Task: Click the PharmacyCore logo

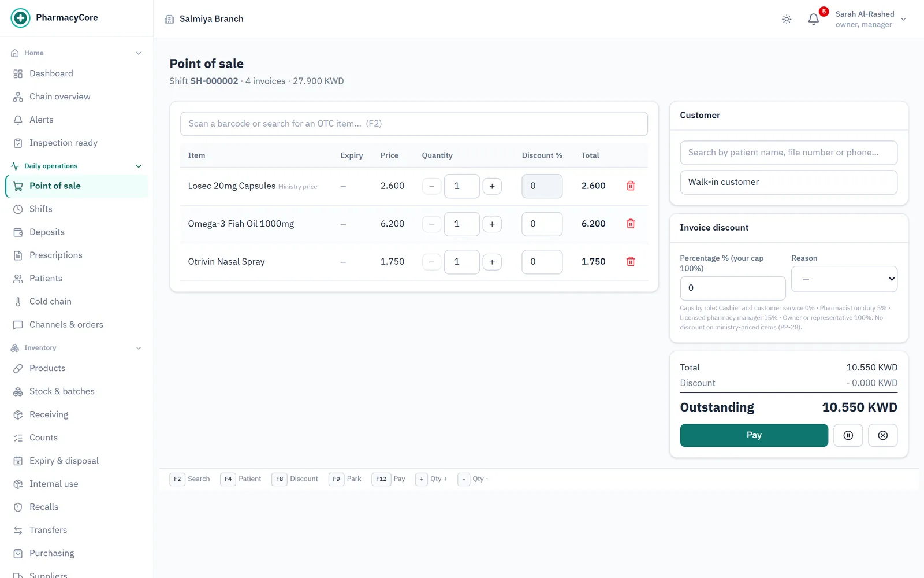Action: pyautogui.click(x=20, y=18)
